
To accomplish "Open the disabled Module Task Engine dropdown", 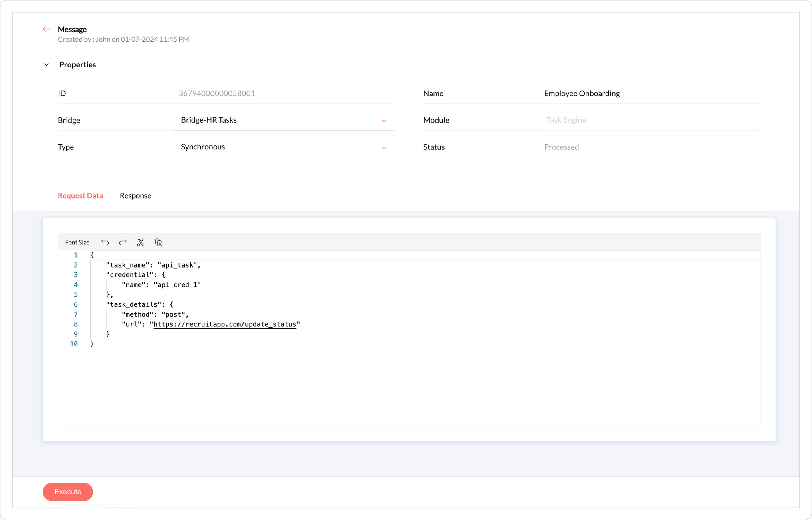I will [649, 120].
